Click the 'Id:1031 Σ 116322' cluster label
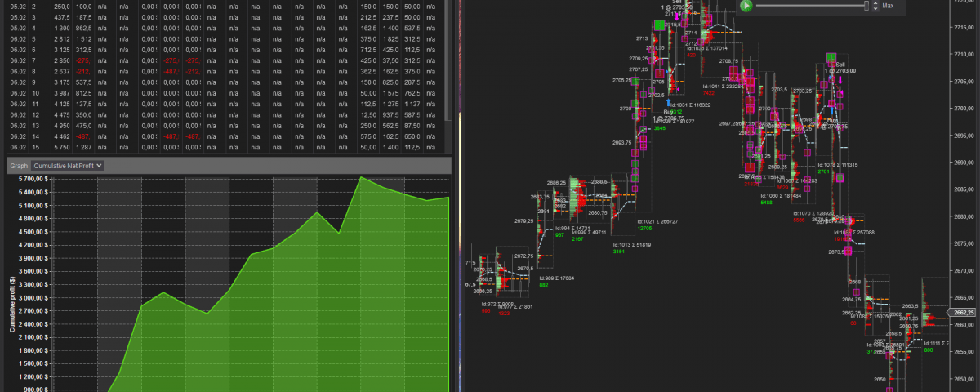The width and height of the screenshot is (980, 392). point(689,105)
